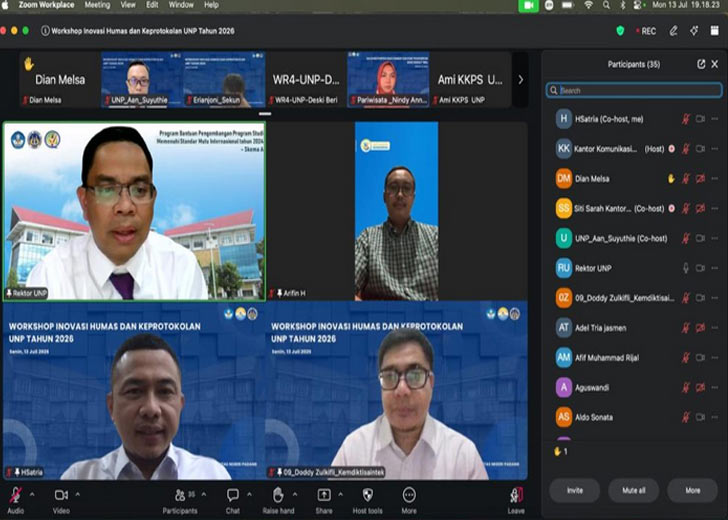Change the view layout icon
Screen dimensions: 728x520
pos(715,31)
